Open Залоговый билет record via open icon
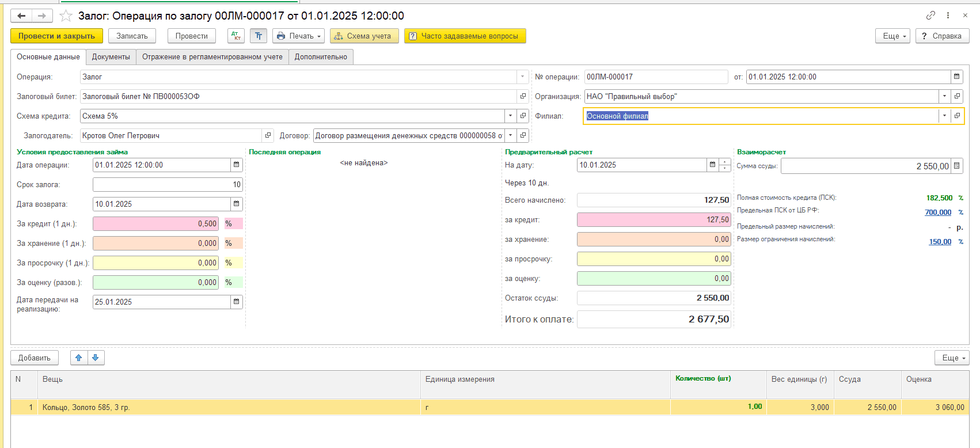The image size is (980, 448). point(523,96)
